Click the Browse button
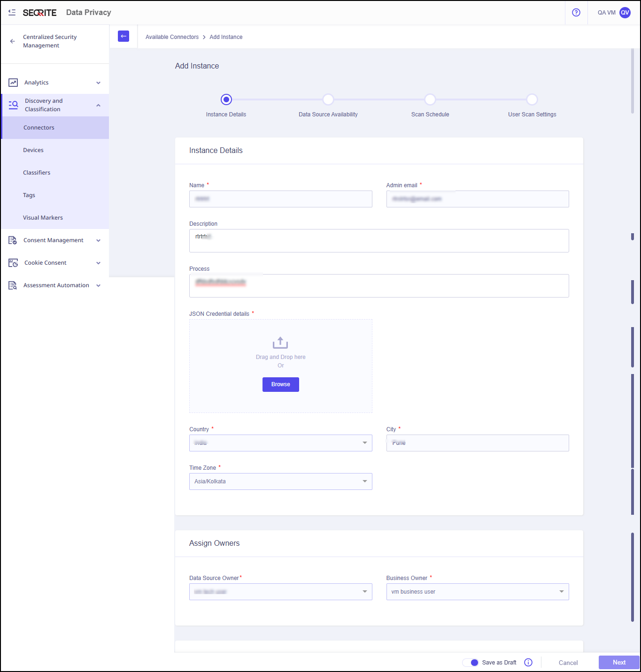Viewport: 641px width, 672px height. click(280, 384)
